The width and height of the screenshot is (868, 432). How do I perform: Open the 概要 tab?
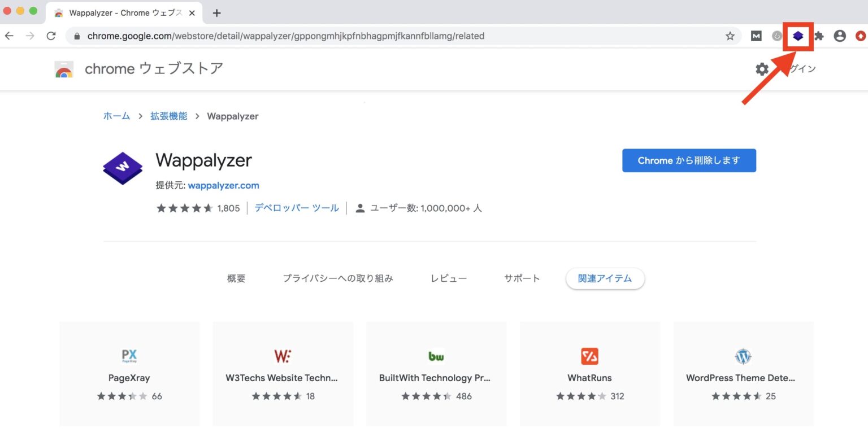[236, 278]
